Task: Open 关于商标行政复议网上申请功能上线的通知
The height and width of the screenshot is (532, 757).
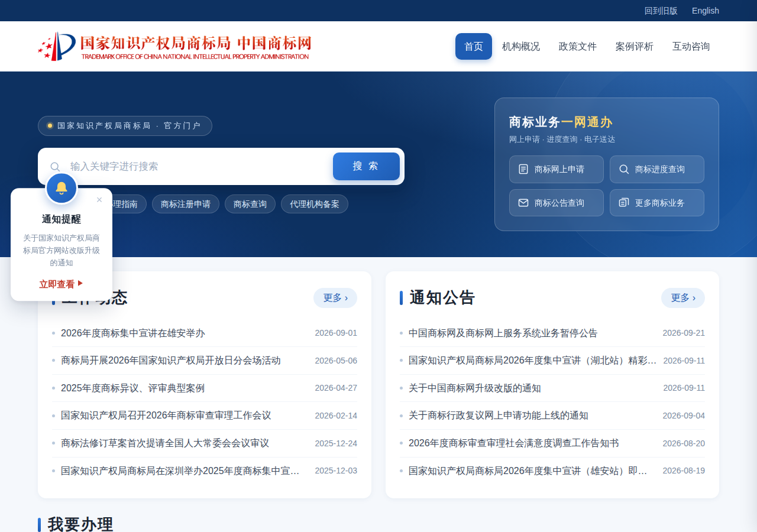Action: click(x=552, y=416)
